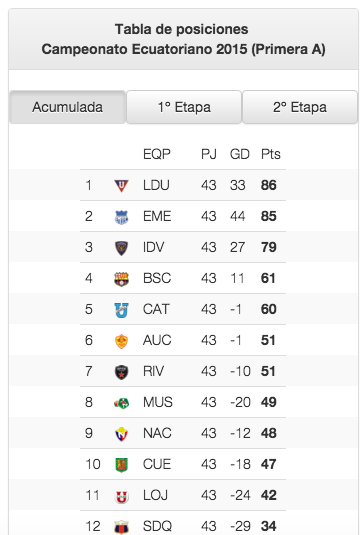Select the 2° Etapa tab

click(300, 107)
